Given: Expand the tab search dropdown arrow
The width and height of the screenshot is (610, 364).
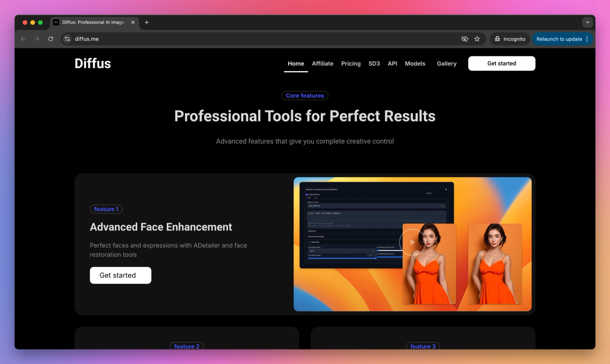Looking at the screenshot, I should point(588,22).
